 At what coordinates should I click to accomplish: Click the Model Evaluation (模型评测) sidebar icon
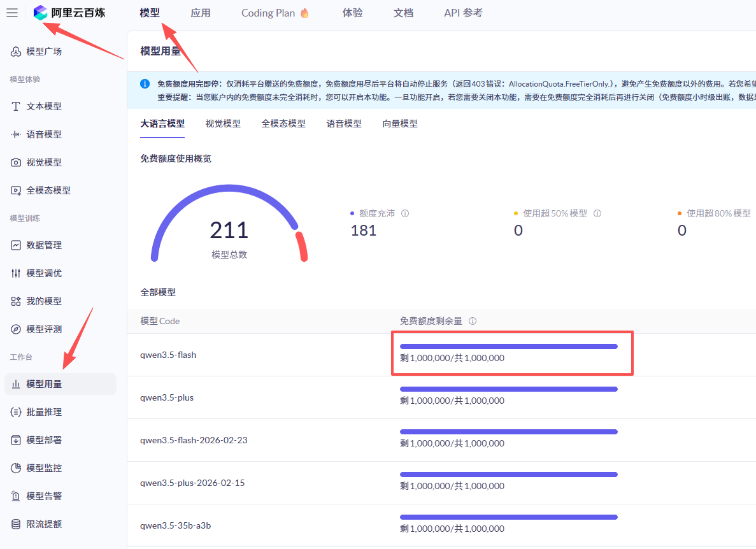(x=16, y=329)
